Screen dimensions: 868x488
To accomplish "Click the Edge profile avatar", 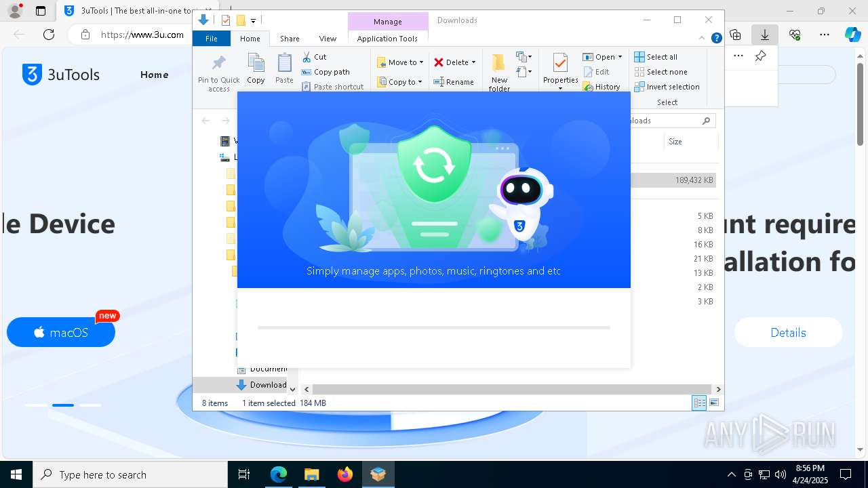I will coord(14,11).
